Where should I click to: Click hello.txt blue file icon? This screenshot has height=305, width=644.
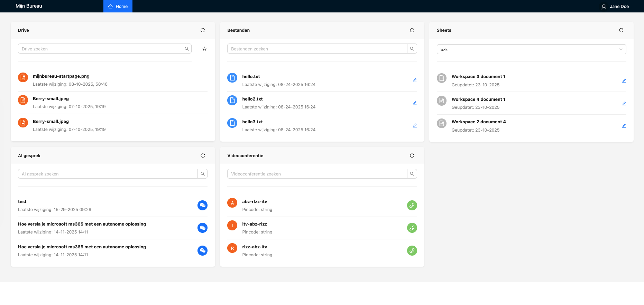(x=232, y=78)
